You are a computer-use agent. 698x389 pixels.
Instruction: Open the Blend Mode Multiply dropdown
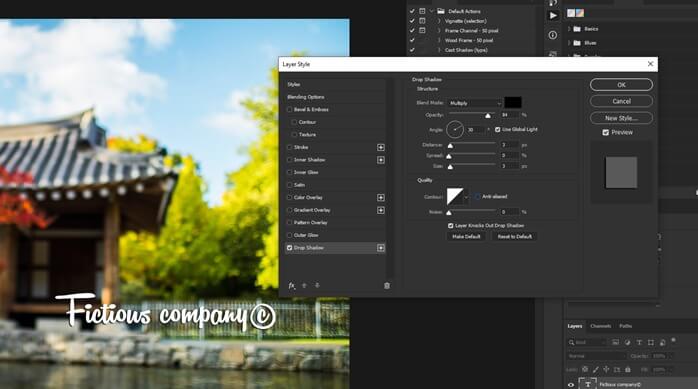pos(475,103)
